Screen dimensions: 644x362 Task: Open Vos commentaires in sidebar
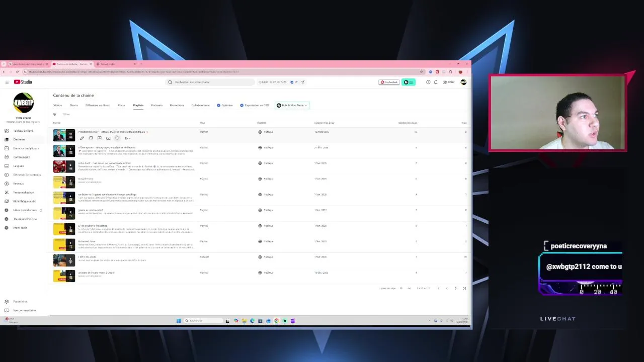pyautogui.click(x=24, y=310)
